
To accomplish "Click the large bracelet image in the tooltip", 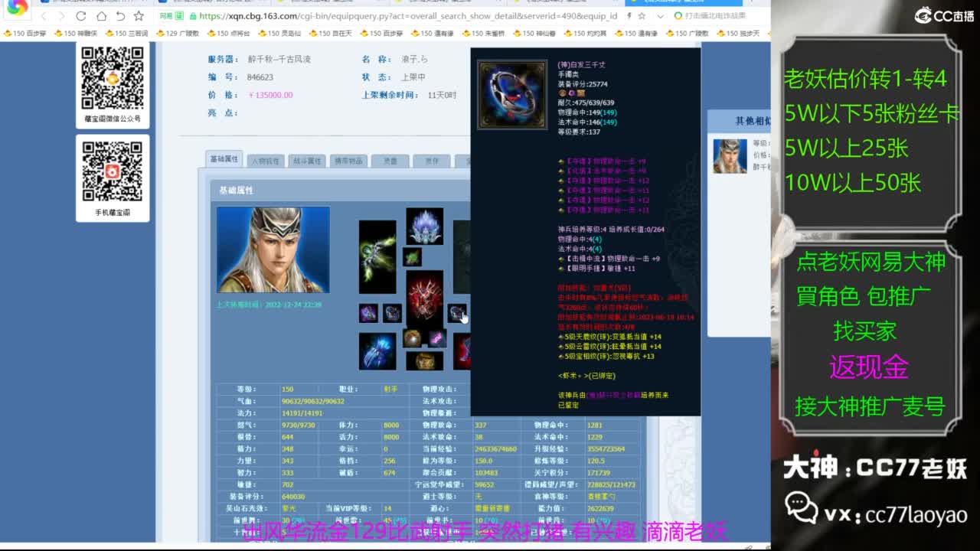I will (512, 94).
